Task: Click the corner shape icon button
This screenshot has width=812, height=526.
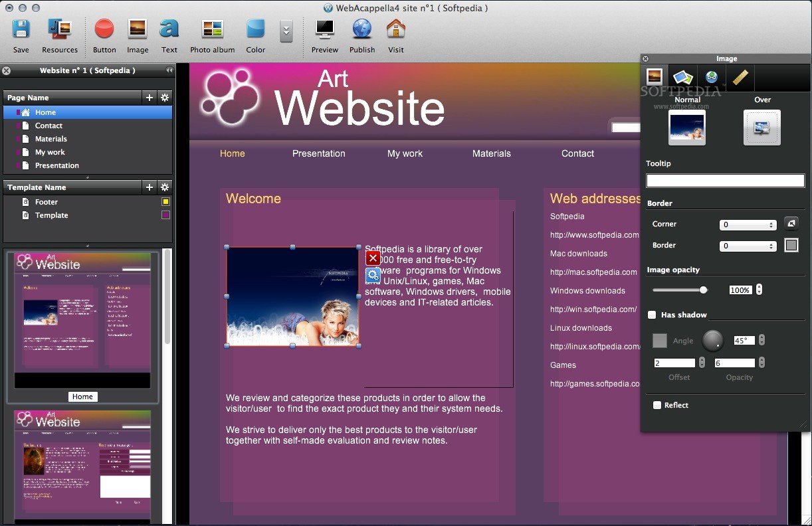Action: [x=791, y=223]
